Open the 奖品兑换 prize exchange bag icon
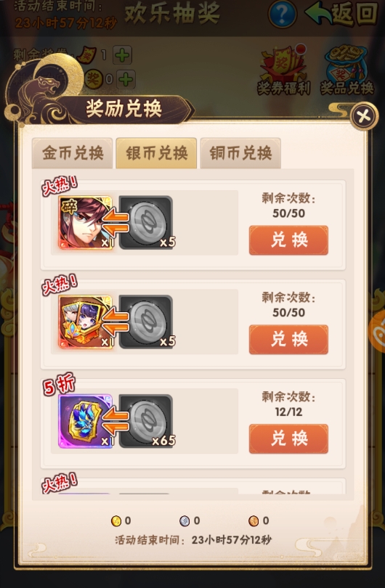 [x=346, y=70]
